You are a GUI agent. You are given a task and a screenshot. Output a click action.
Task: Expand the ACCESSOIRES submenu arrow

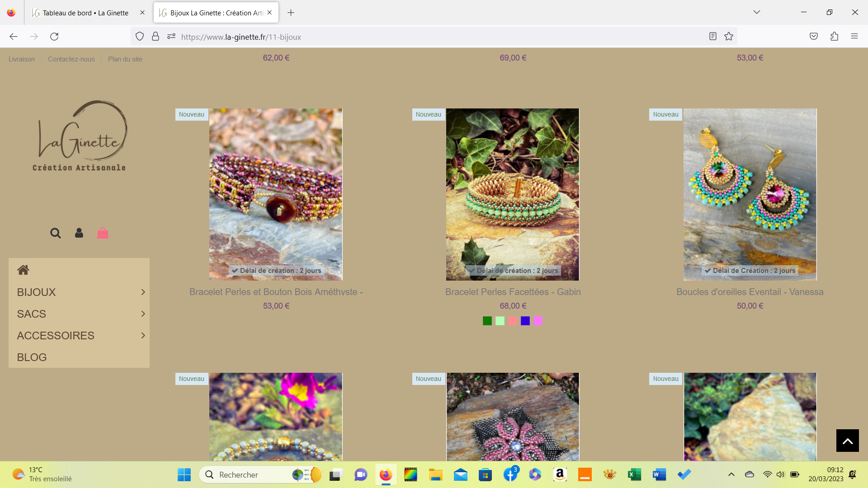143,336
